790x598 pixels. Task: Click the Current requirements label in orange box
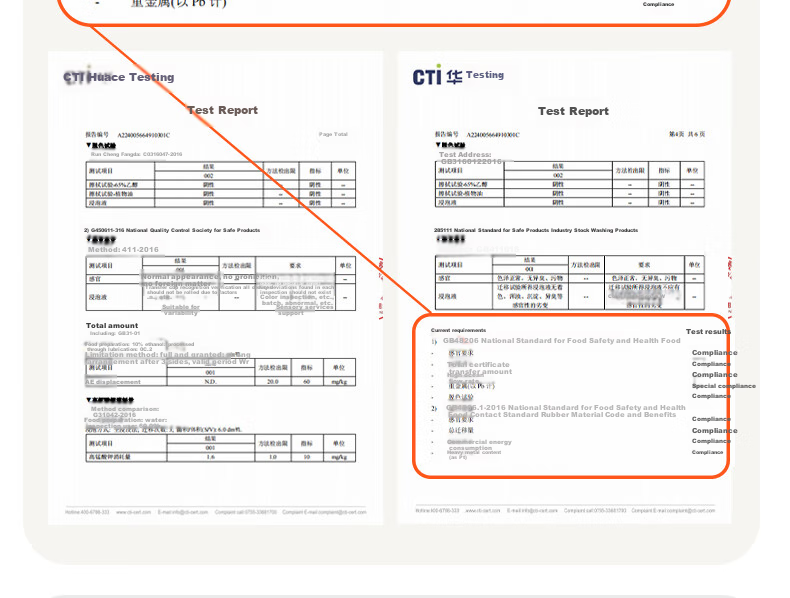point(458,330)
